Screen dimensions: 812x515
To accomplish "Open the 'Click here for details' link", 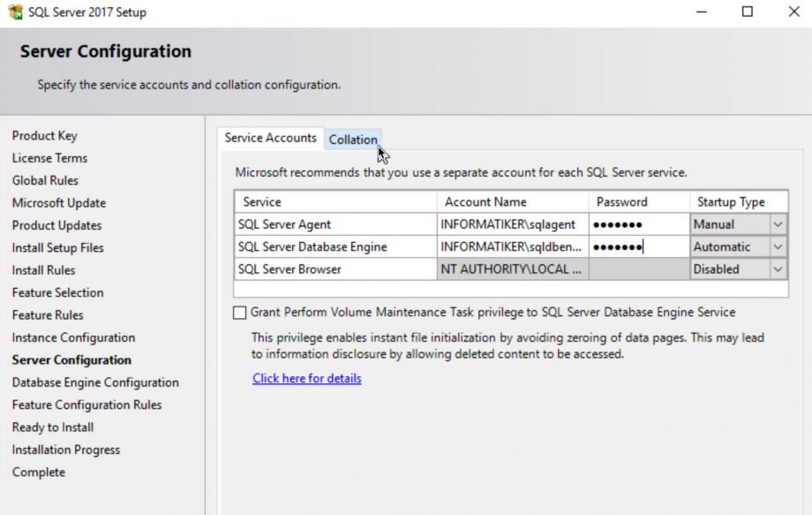I will click(x=306, y=378).
